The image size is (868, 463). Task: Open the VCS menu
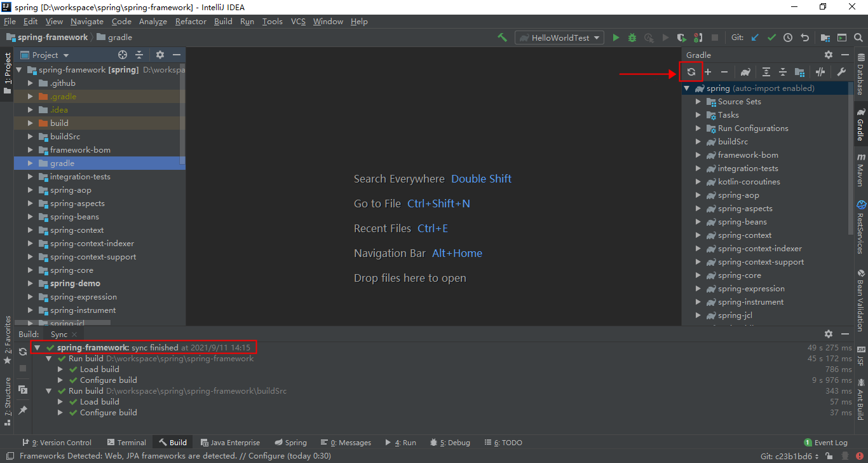(x=297, y=21)
